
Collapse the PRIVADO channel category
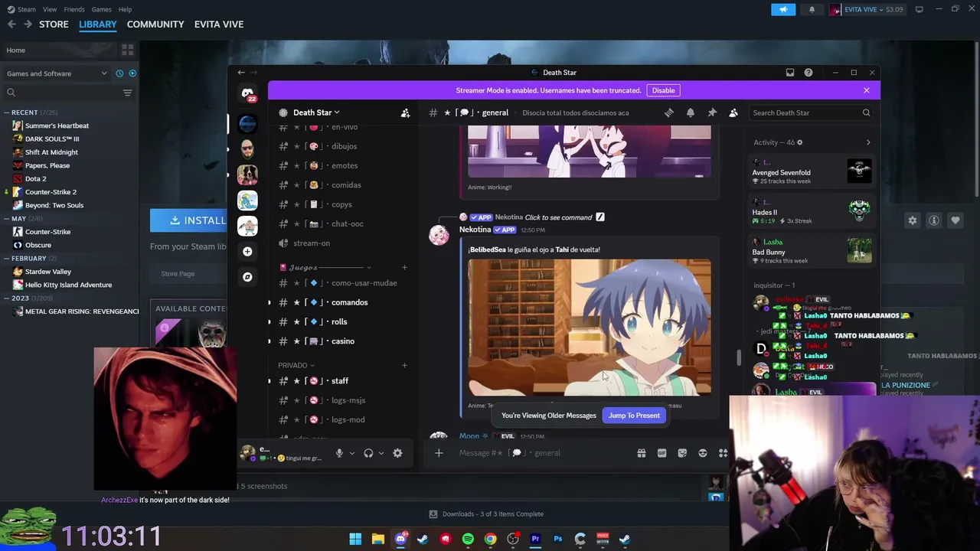click(296, 365)
